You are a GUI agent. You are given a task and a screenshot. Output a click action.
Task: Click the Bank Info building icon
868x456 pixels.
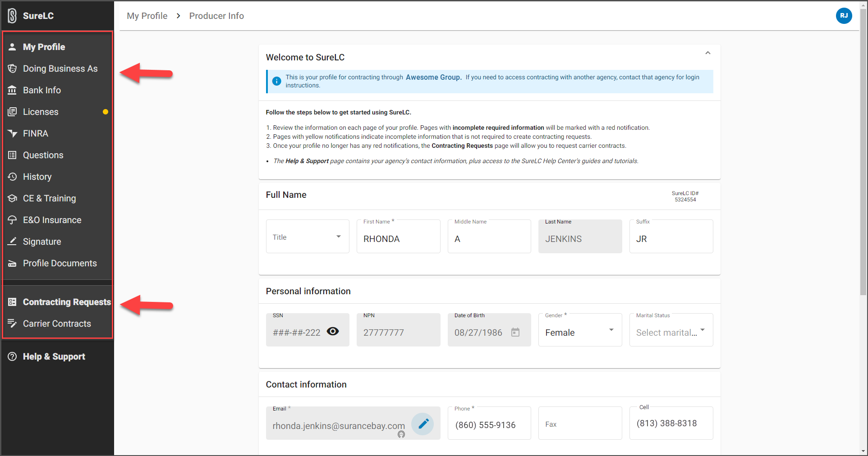pos(12,90)
